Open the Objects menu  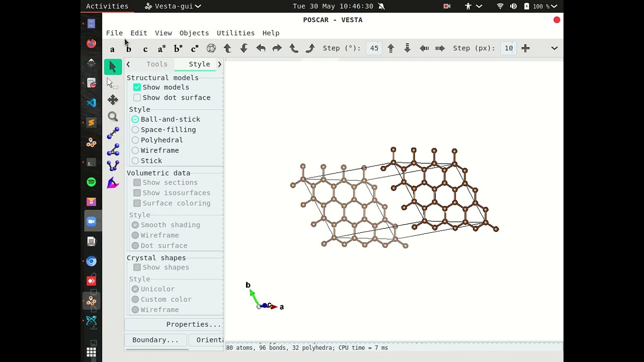point(194,33)
